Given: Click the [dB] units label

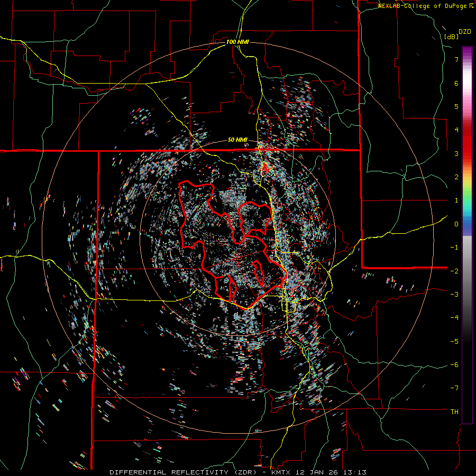Looking at the screenshot, I should tap(451, 36).
